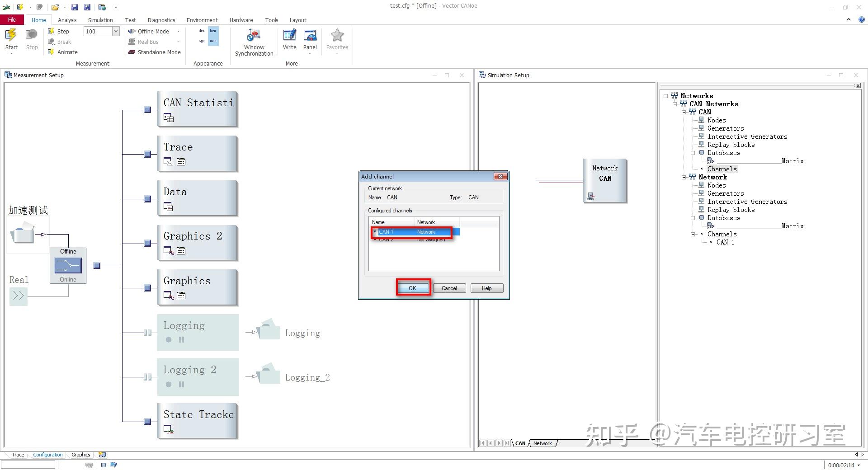Toggle the Offline/Online switch block
868x470 pixels.
click(x=68, y=265)
